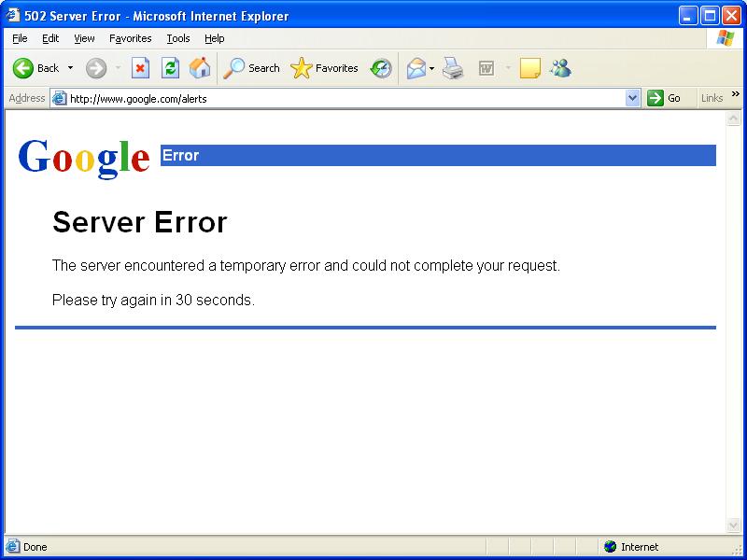Click the Google logo

pyautogui.click(x=84, y=158)
